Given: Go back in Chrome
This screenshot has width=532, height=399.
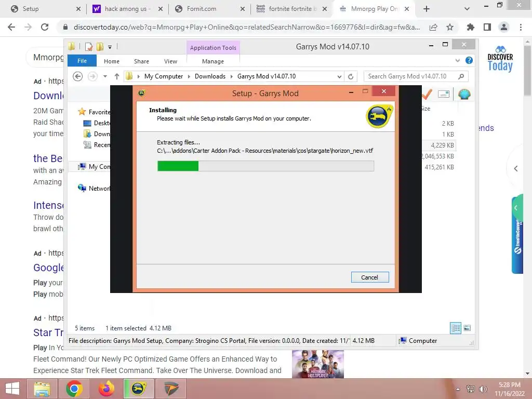Looking at the screenshot, I should 11,27.
